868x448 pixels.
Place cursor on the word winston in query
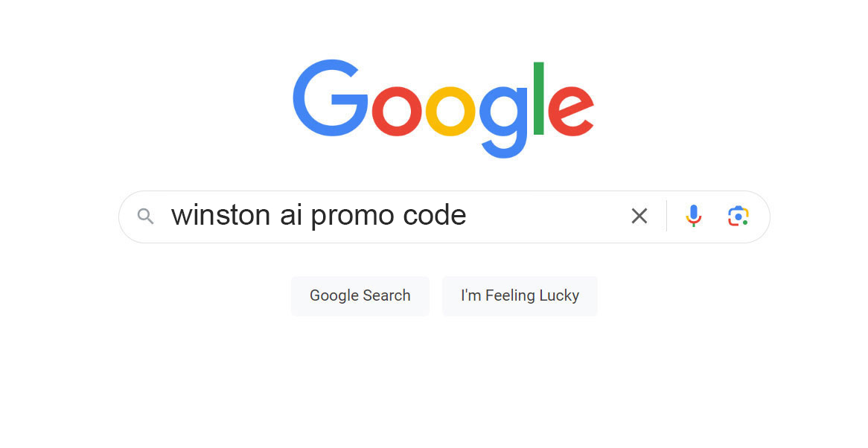pyautogui.click(x=220, y=214)
